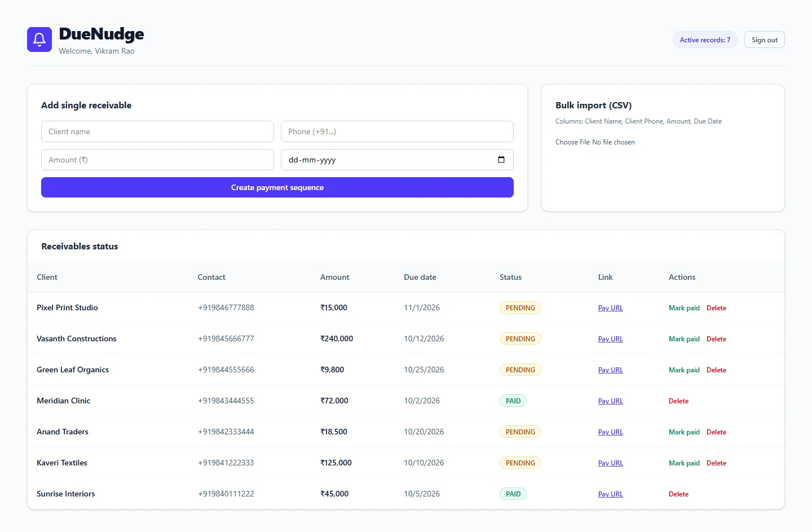Click PAID status badge for Meridian Clinic
This screenshot has width=812, height=532.
pyautogui.click(x=513, y=401)
